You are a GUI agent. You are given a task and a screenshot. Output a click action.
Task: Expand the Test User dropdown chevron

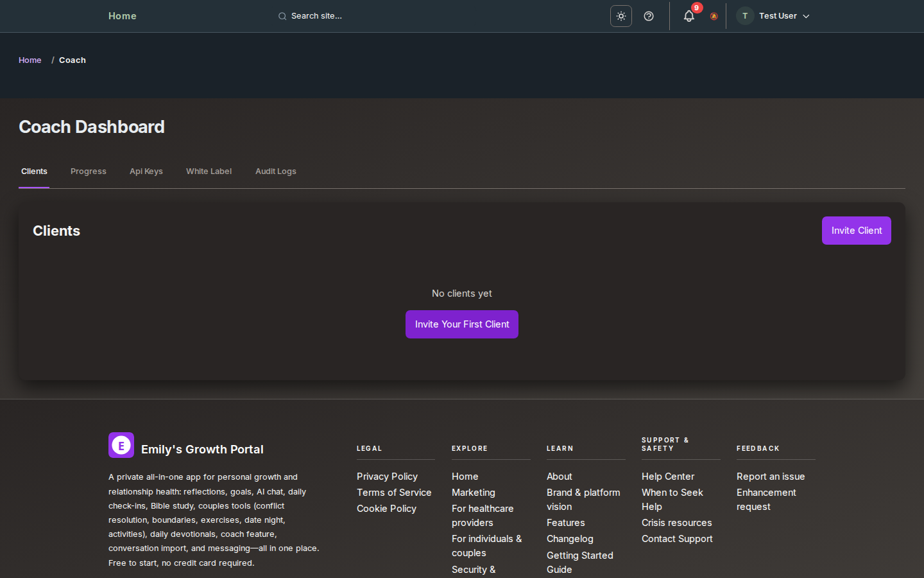tap(806, 16)
